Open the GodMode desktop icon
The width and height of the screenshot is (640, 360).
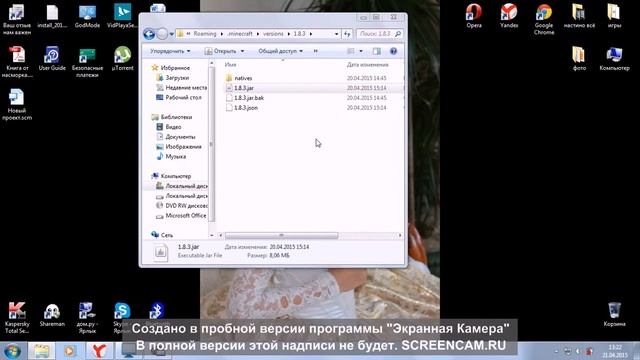click(x=87, y=16)
